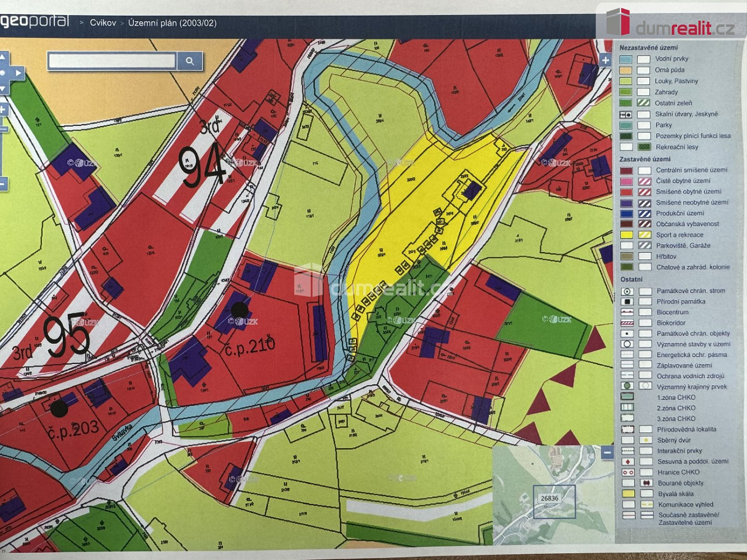Click the Významný krajinný prvek symbol
Viewport: 747px width, 560px height.
tap(628, 386)
